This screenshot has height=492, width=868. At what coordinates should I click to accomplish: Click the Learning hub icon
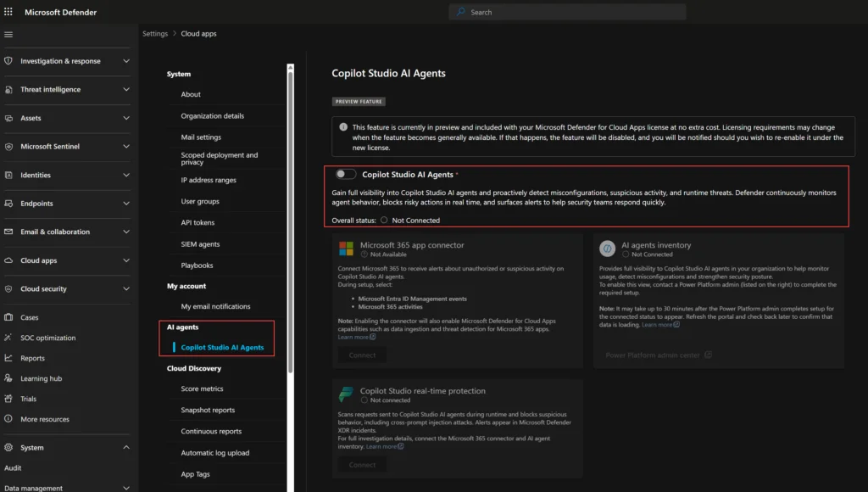(x=8, y=378)
